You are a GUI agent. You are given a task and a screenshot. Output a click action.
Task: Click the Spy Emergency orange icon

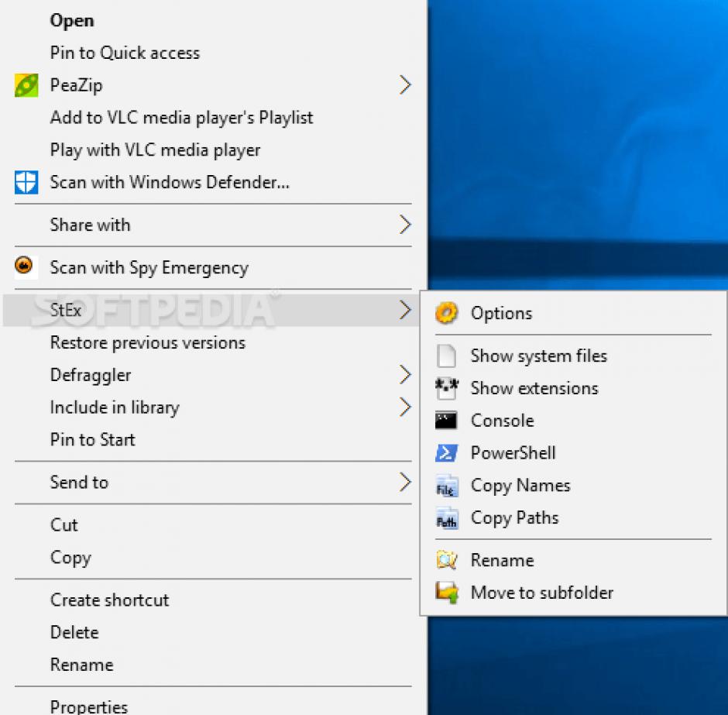[x=24, y=266]
